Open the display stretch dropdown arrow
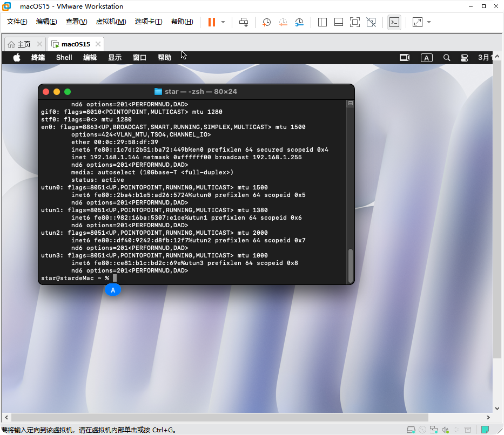504x435 pixels. click(428, 22)
